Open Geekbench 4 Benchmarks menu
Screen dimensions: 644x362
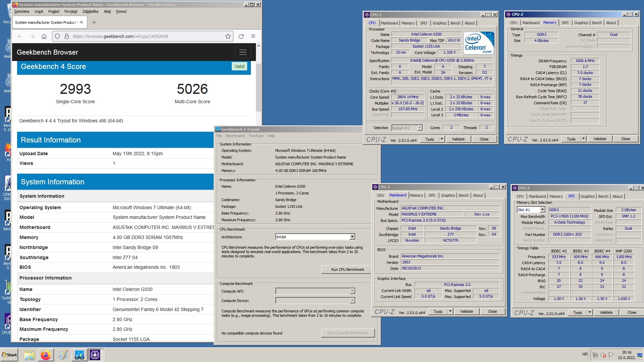coord(235,136)
